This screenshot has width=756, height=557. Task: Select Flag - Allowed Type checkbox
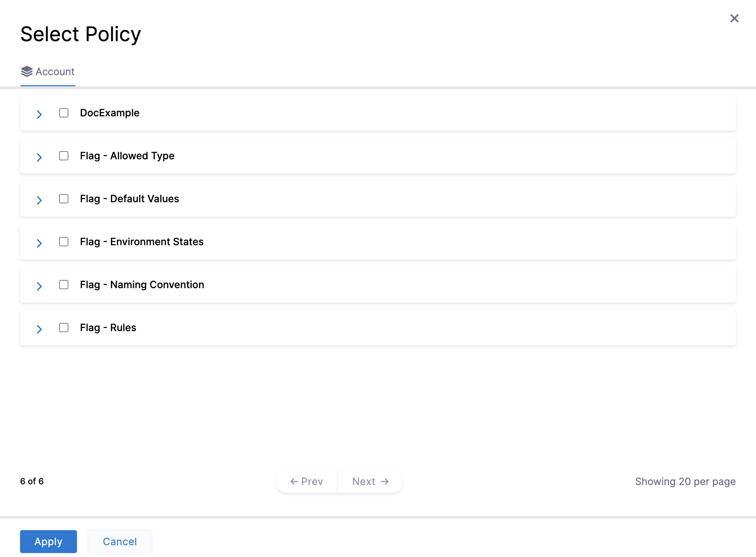(64, 156)
